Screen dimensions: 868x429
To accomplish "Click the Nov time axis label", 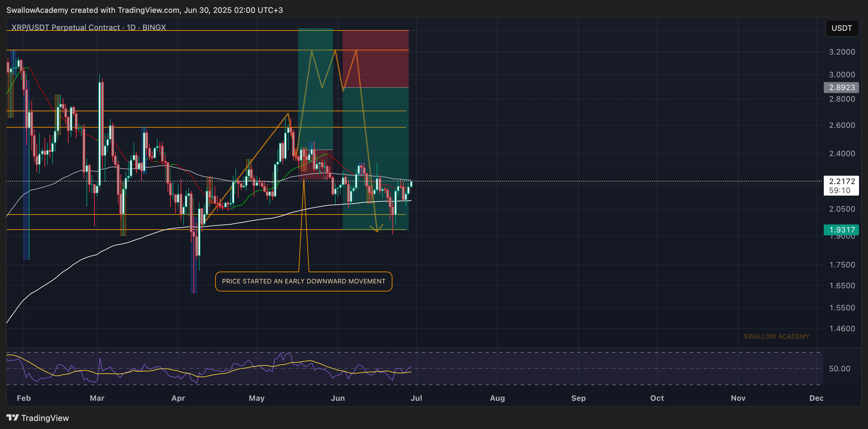I will pyautogui.click(x=738, y=398).
